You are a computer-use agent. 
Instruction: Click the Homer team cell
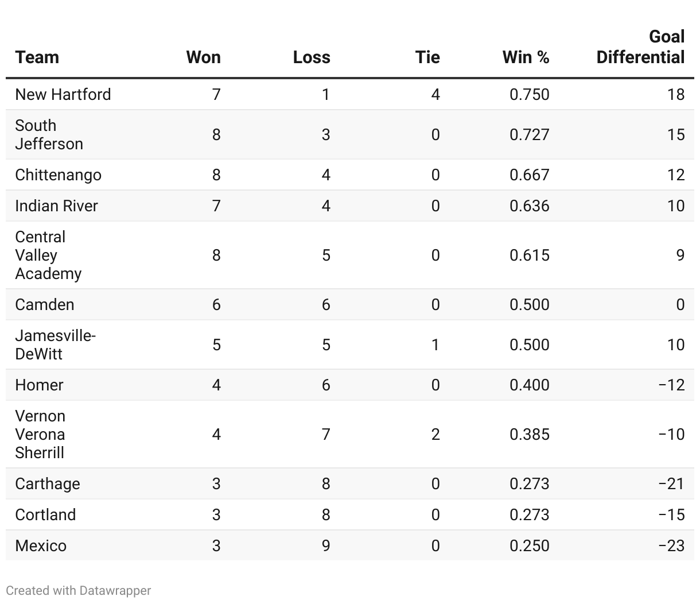39,385
